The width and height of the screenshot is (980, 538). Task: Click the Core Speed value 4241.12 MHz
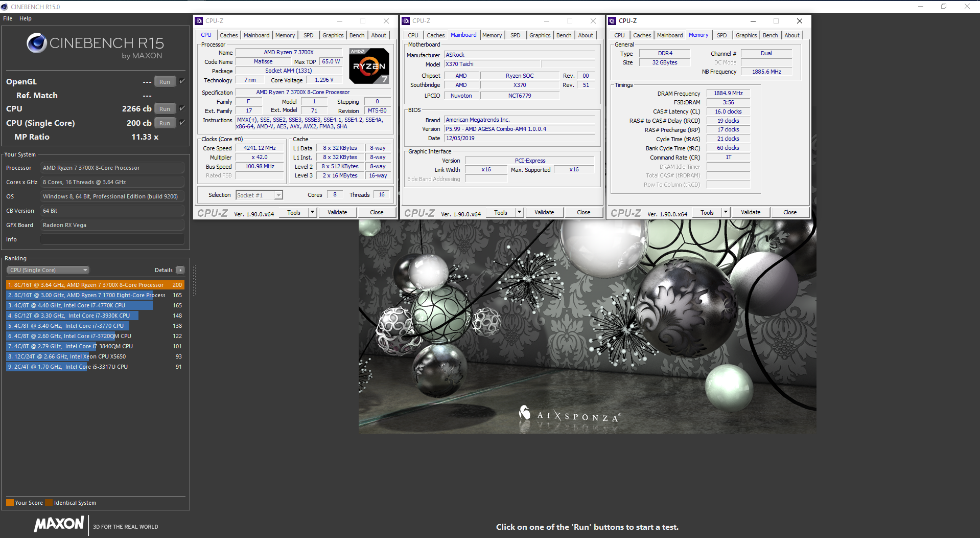[x=260, y=148]
